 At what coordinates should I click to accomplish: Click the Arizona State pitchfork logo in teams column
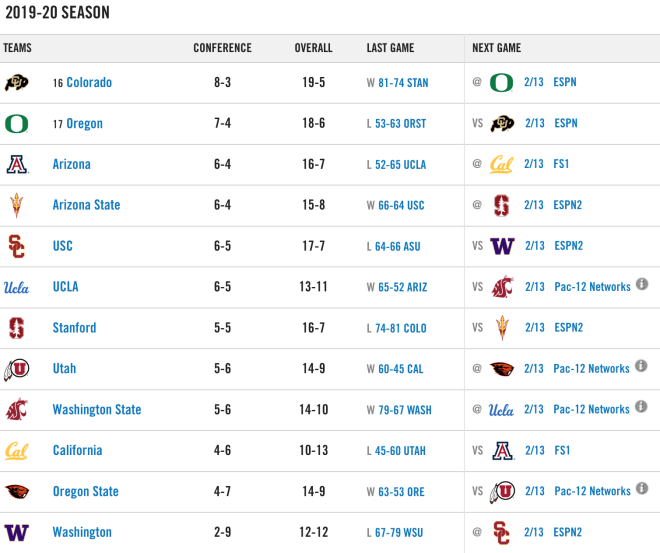(x=16, y=205)
